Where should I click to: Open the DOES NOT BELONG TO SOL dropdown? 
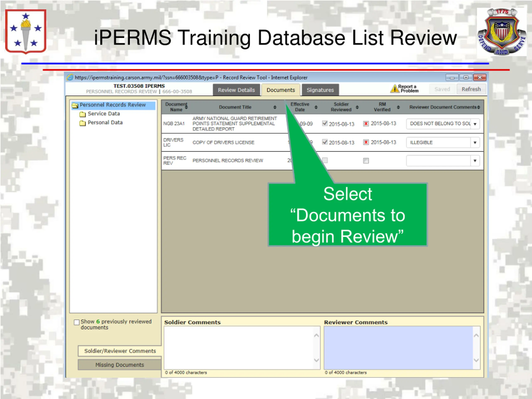[475, 124]
